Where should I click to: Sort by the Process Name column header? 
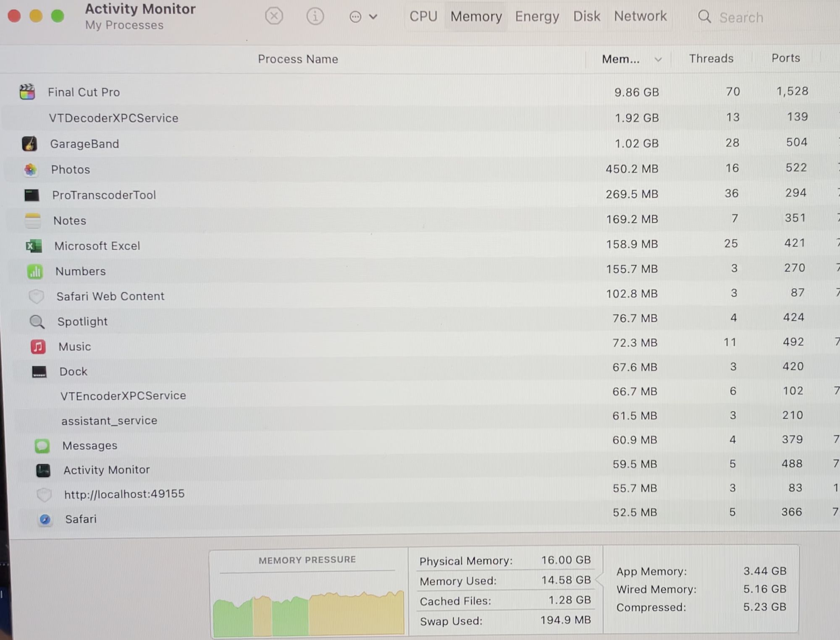[297, 59]
